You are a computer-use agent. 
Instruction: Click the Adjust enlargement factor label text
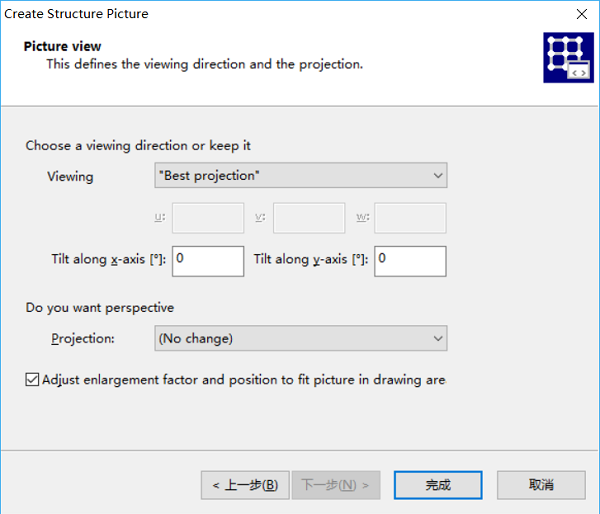coord(244,380)
